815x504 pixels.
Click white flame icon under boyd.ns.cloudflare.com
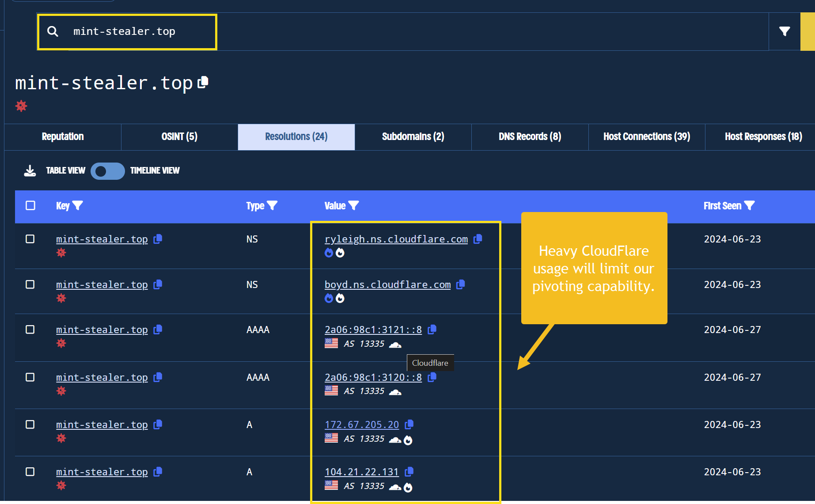340,298
